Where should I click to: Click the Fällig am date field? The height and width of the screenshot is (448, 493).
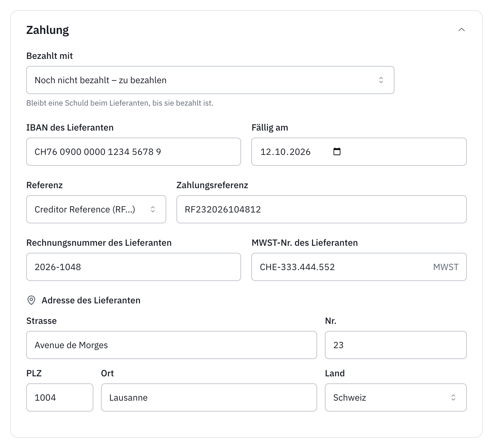tap(359, 152)
